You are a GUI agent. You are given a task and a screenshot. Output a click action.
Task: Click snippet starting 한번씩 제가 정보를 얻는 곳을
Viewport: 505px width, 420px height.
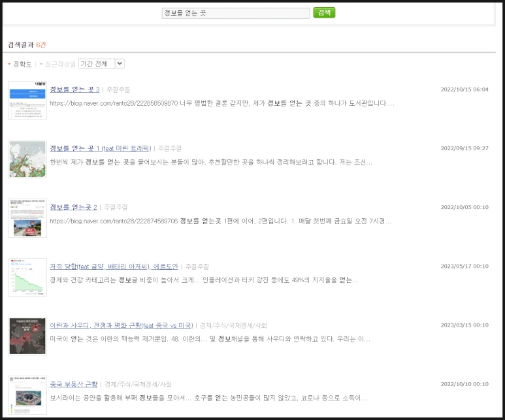click(211, 163)
